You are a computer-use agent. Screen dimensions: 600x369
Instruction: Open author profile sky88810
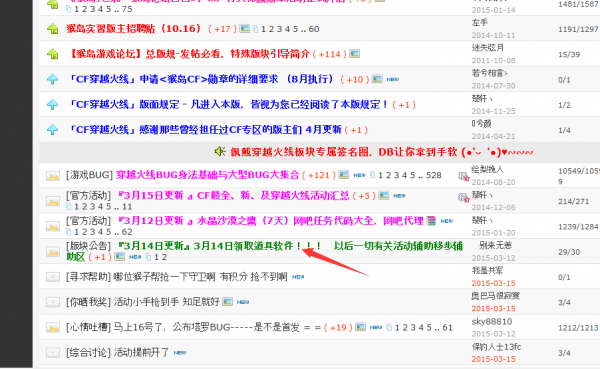[x=492, y=322]
